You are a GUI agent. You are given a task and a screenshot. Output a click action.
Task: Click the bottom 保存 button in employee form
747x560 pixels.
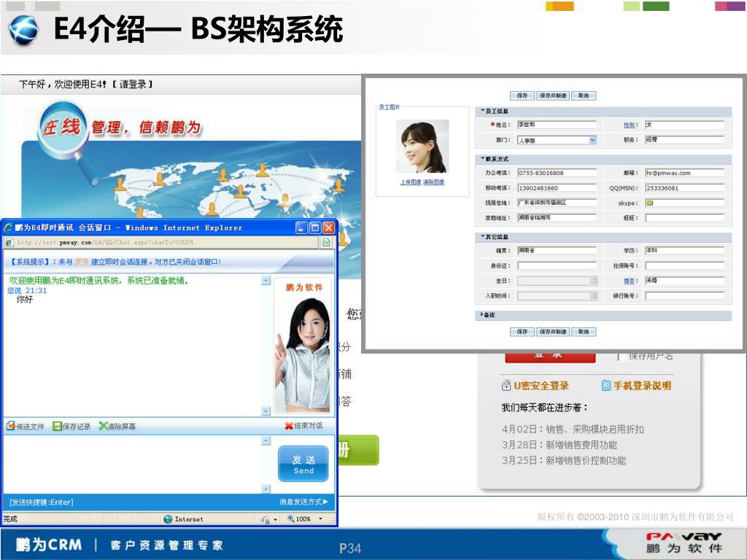[522, 332]
